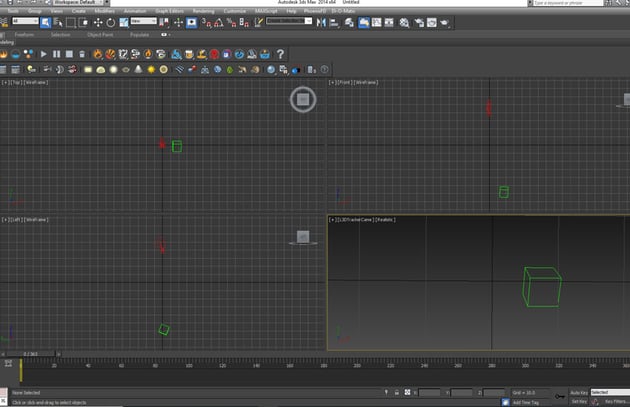Click the Rectangular Selection Region icon
The image size is (630, 407).
coord(71,21)
